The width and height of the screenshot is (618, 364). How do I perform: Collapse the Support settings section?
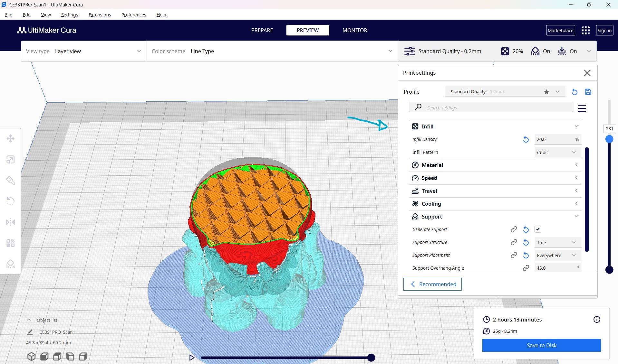click(496, 217)
